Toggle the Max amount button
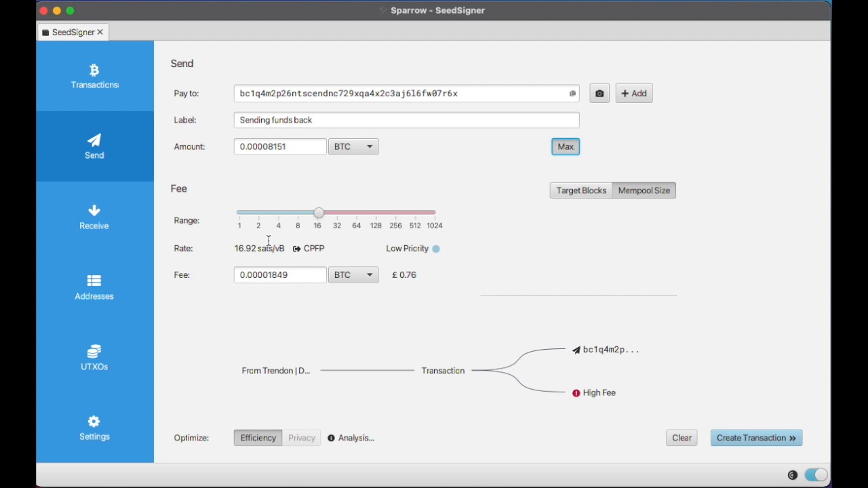Screen dimensions: 868x488 pos(566,146)
